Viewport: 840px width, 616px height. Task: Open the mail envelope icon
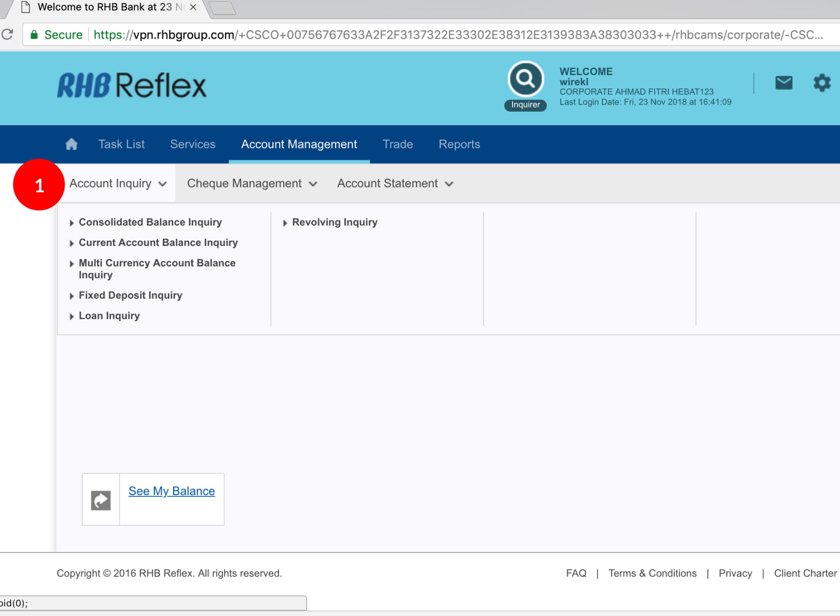(784, 83)
